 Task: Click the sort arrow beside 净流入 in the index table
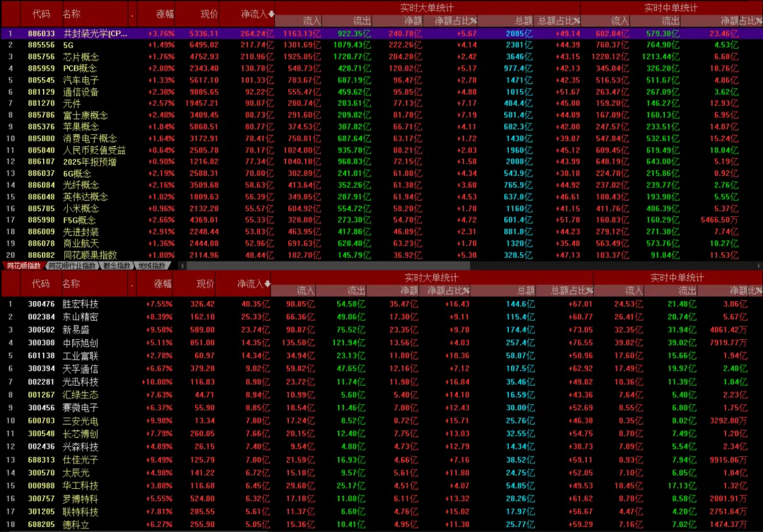click(x=271, y=15)
